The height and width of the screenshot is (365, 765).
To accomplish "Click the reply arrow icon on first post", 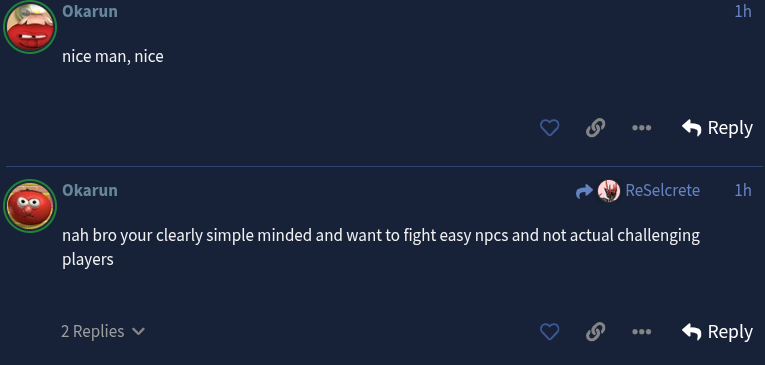I will [x=691, y=128].
